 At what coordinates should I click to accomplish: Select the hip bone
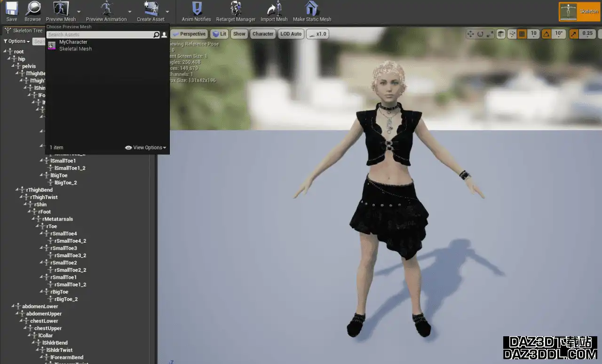22,59
